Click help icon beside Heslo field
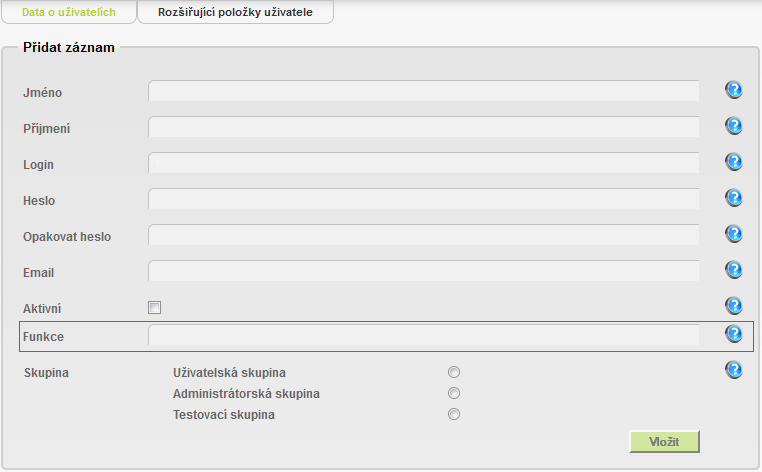This screenshot has width=762, height=472. tap(734, 198)
